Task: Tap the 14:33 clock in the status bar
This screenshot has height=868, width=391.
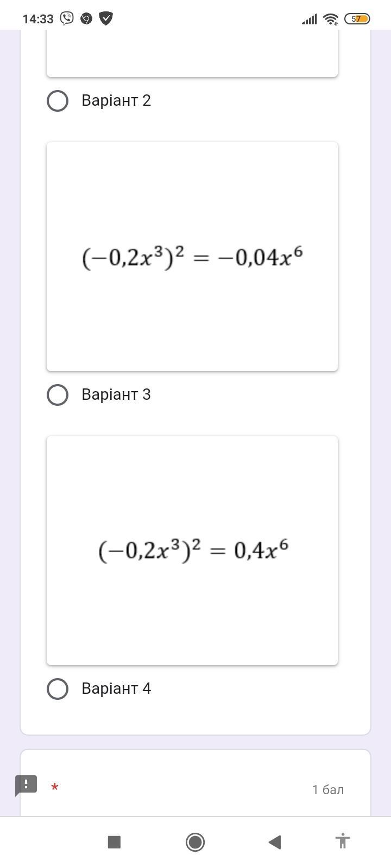Action: tap(38, 19)
